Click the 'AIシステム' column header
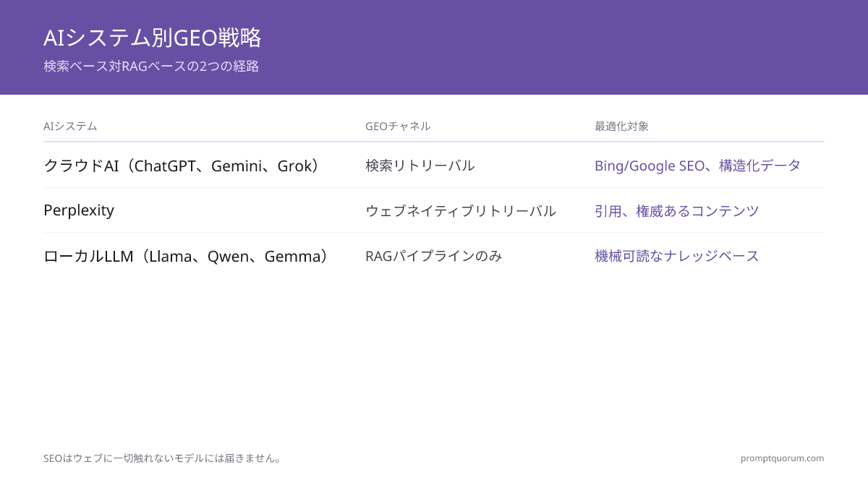 click(x=70, y=127)
